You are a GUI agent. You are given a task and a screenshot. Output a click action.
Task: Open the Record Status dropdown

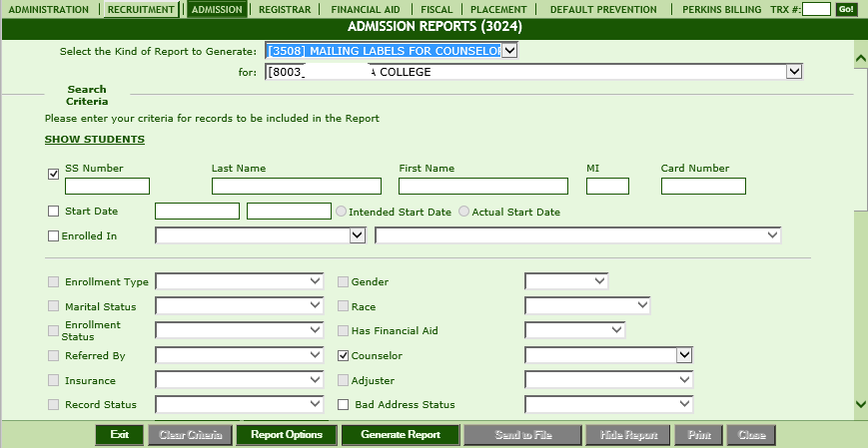click(x=239, y=404)
